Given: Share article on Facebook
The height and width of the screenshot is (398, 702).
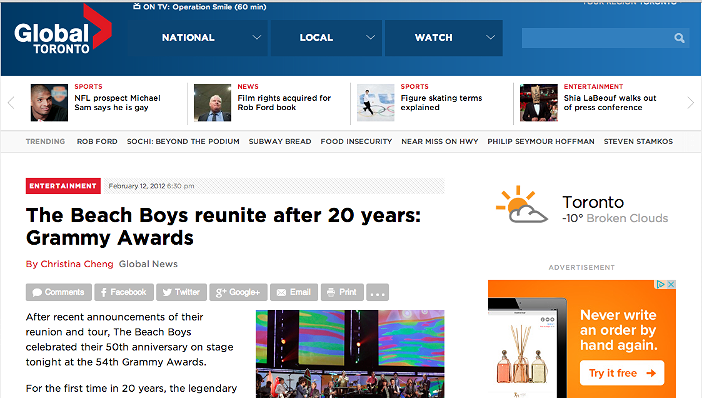Looking at the screenshot, I should click(124, 292).
